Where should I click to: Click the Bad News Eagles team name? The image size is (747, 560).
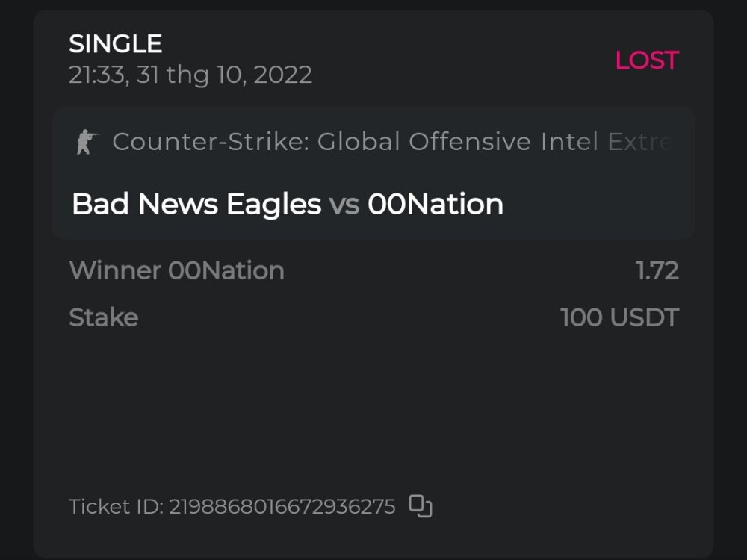[196, 204]
